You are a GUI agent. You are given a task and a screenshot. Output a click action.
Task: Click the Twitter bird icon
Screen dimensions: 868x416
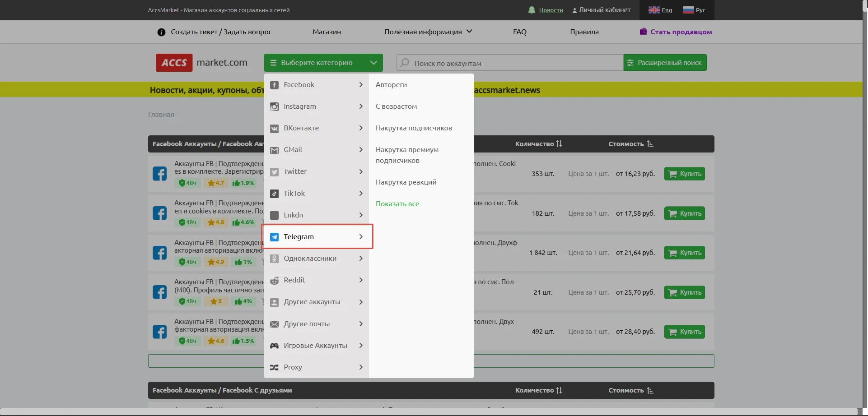(x=274, y=171)
